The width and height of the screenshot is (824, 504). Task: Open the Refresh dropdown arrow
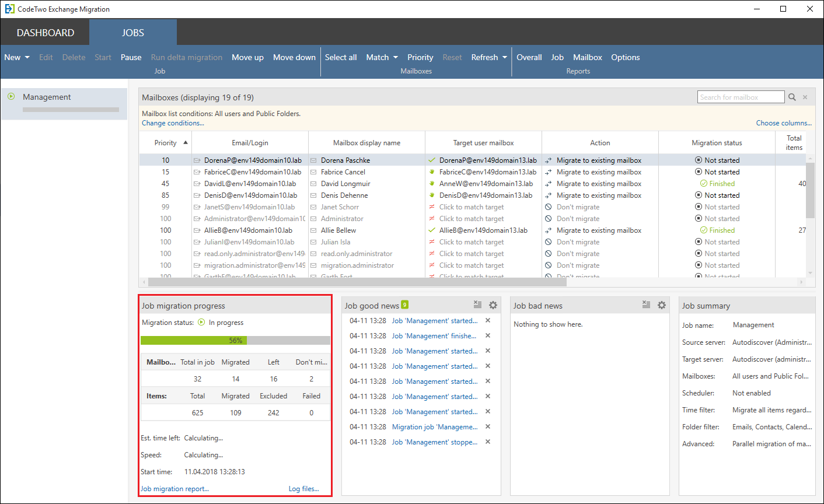click(505, 57)
